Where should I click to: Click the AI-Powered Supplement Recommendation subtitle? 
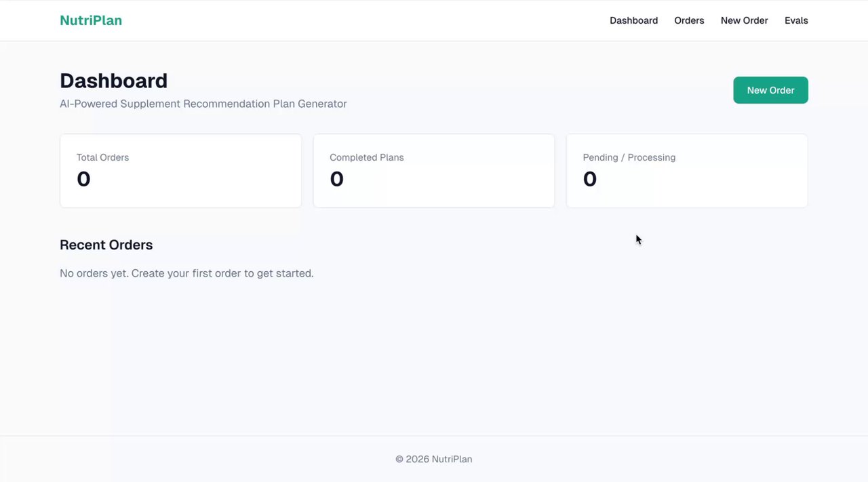203,104
